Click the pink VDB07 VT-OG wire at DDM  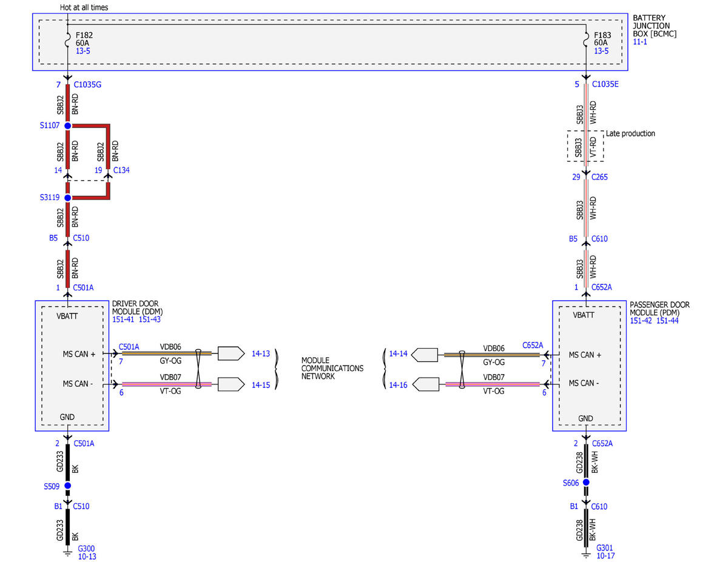(x=167, y=384)
